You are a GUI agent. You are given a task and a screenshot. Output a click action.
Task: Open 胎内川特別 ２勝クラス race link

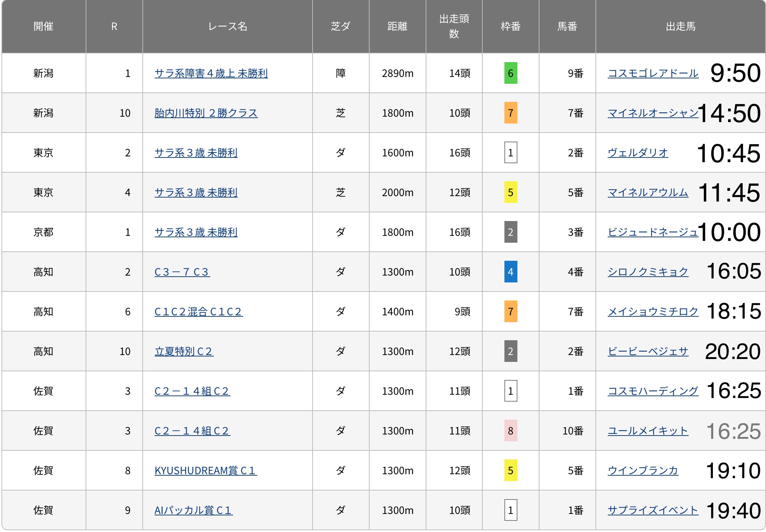point(206,113)
